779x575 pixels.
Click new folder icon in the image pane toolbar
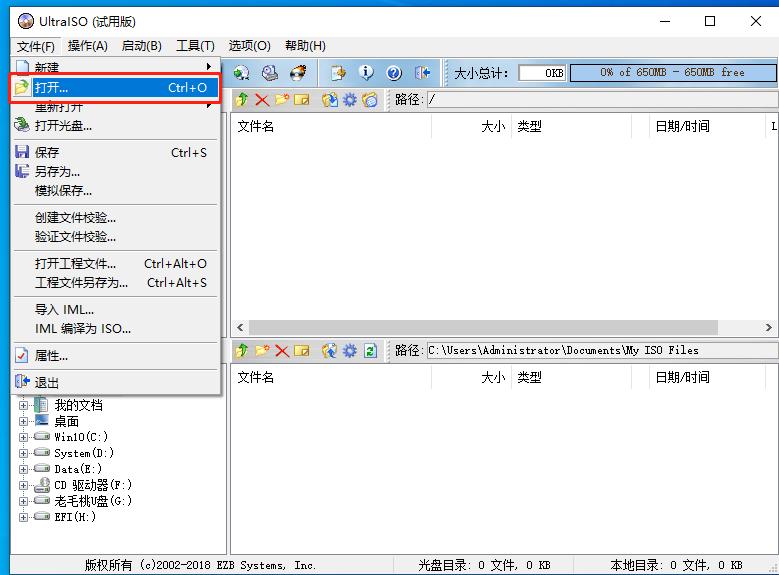(282, 100)
